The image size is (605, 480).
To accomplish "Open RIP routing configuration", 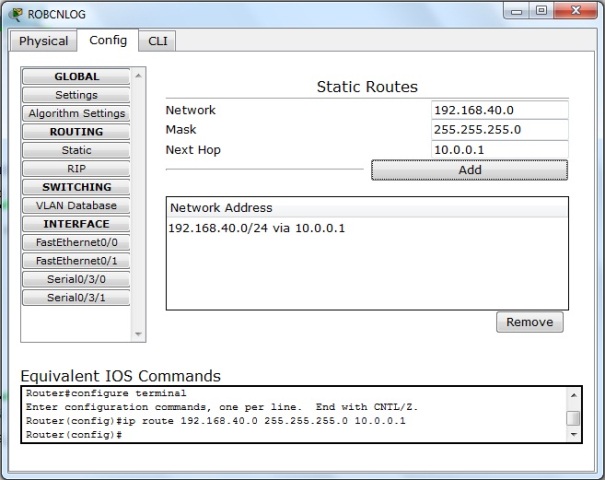I will point(76,169).
